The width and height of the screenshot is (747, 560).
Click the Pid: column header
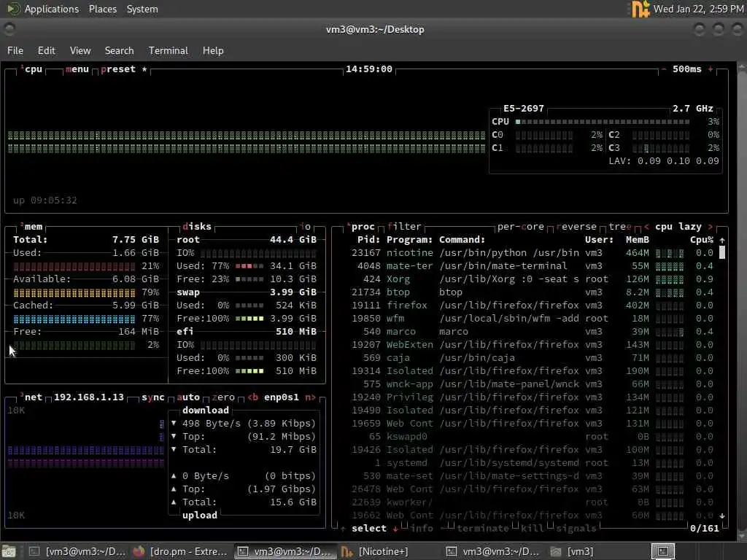(368, 240)
